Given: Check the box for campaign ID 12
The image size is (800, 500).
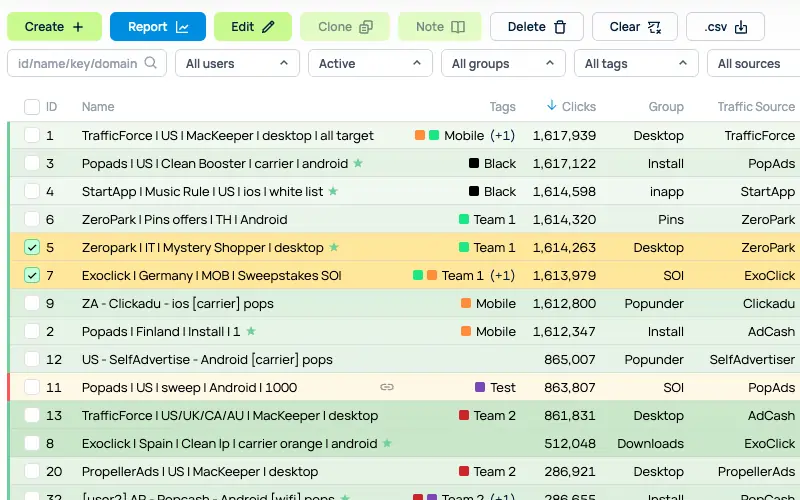Looking at the screenshot, I should coord(32,359).
